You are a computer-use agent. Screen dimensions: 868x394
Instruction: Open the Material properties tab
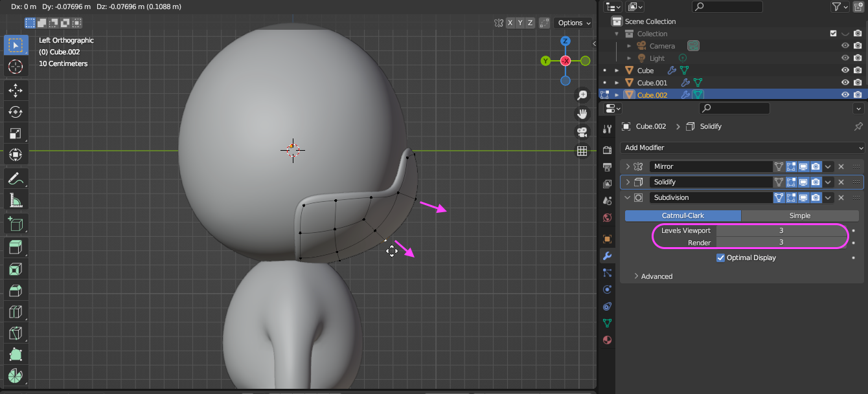pyautogui.click(x=607, y=340)
